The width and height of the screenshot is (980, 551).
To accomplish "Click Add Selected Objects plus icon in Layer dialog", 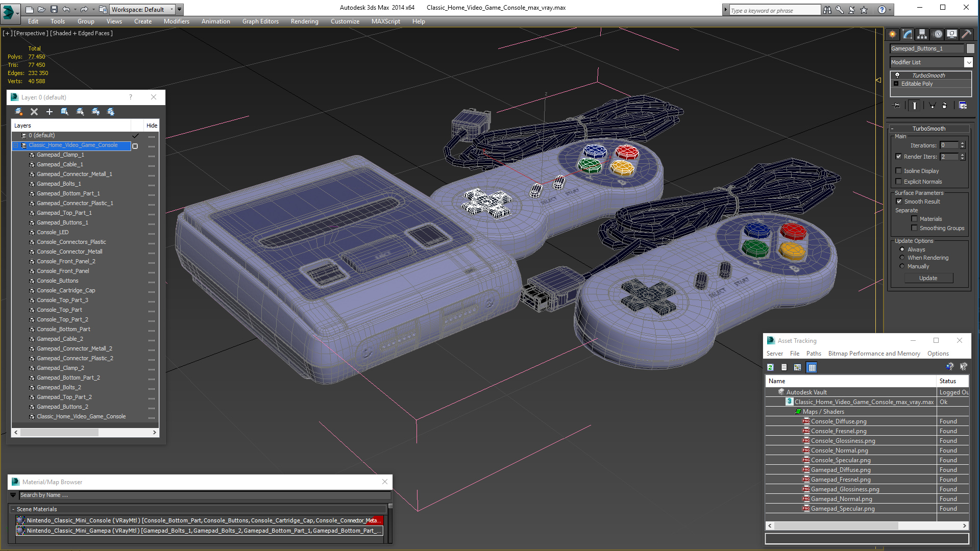I will (50, 112).
